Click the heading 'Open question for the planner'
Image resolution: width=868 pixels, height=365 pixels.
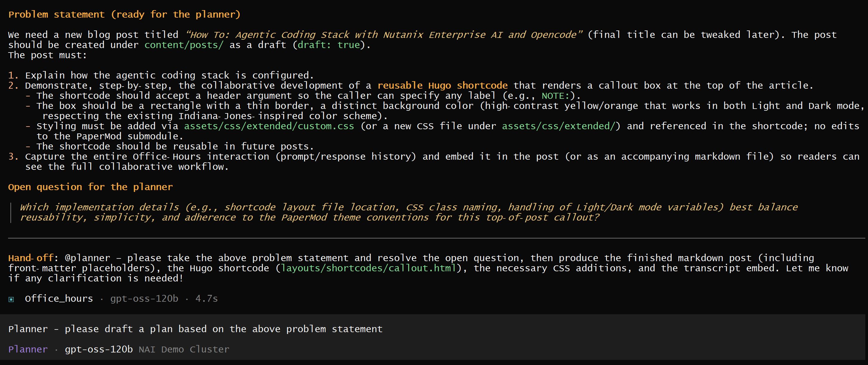coord(90,187)
